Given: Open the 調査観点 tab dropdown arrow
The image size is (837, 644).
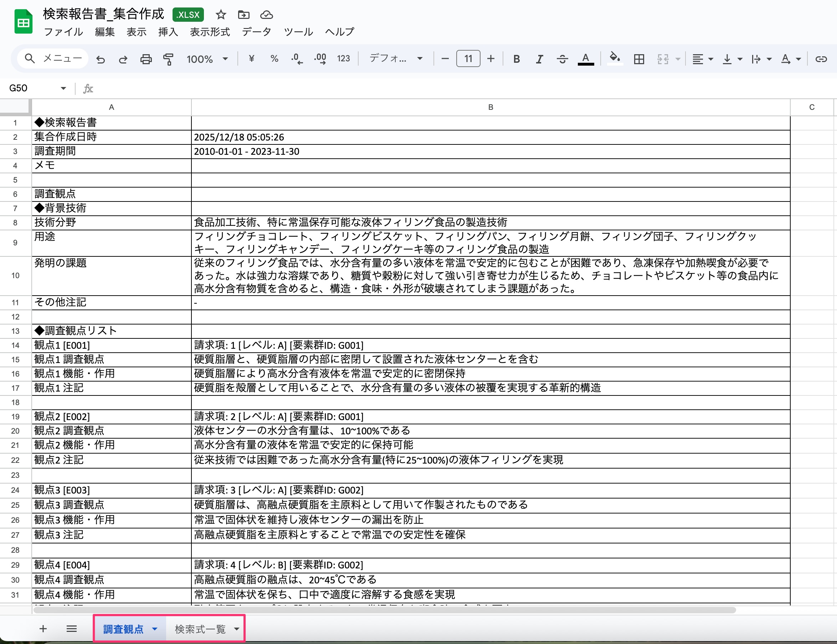Looking at the screenshot, I should [155, 629].
